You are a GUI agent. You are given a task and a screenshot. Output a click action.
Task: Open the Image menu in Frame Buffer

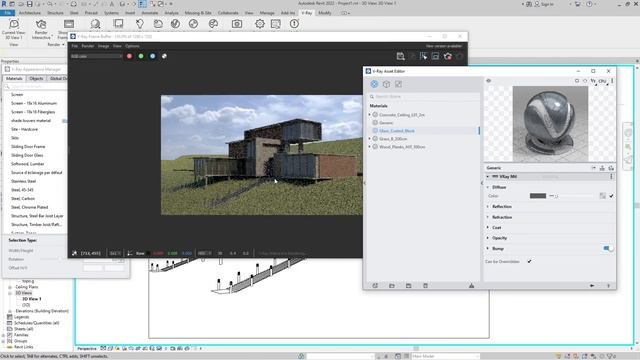click(x=103, y=46)
